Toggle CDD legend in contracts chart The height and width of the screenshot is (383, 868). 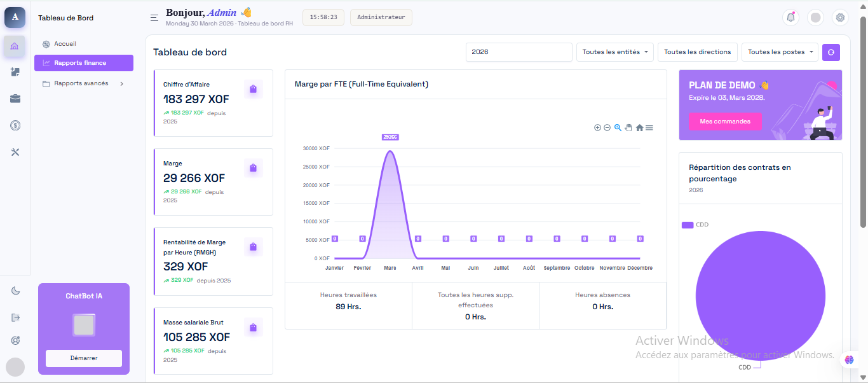coord(695,225)
